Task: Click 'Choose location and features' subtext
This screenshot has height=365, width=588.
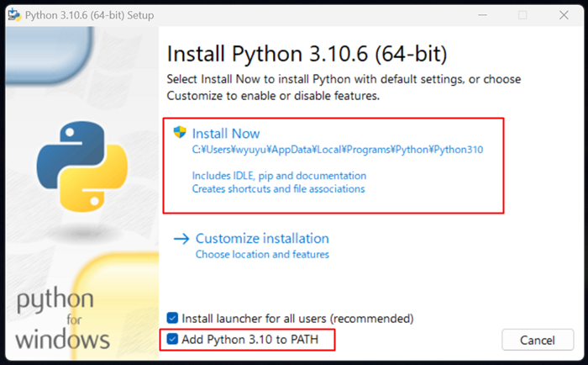Action: pyautogui.click(x=262, y=254)
